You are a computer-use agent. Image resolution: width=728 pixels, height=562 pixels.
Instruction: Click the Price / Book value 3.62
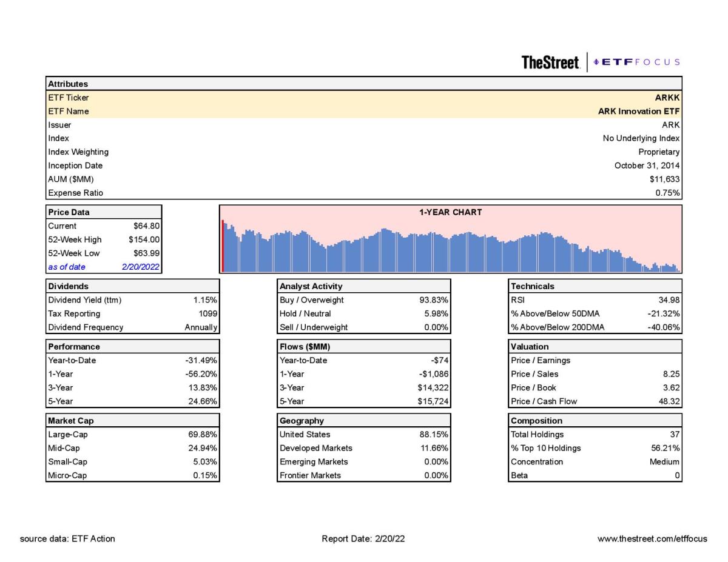(x=672, y=387)
